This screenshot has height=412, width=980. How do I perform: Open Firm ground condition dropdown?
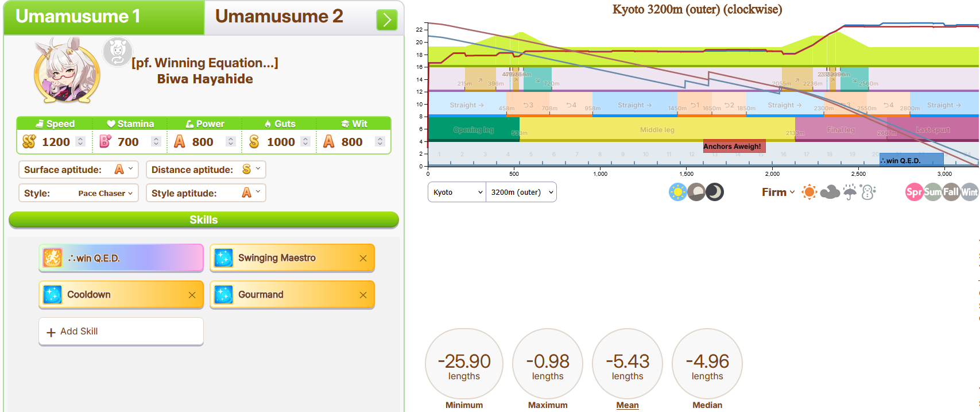(x=778, y=192)
